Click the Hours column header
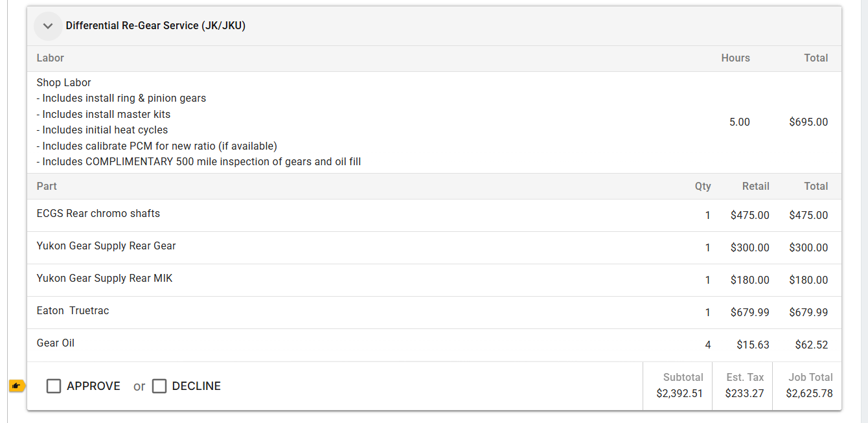868x423 pixels. pos(735,58)
